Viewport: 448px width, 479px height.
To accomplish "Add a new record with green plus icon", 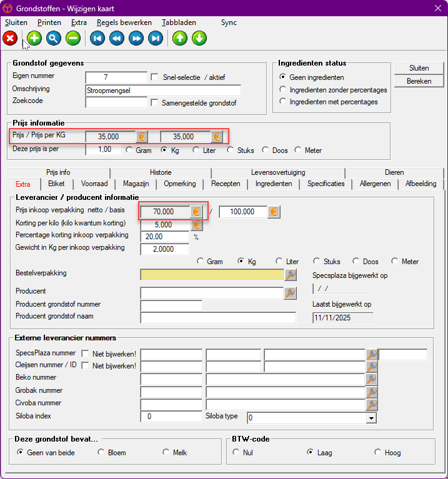I will point(34,39).
